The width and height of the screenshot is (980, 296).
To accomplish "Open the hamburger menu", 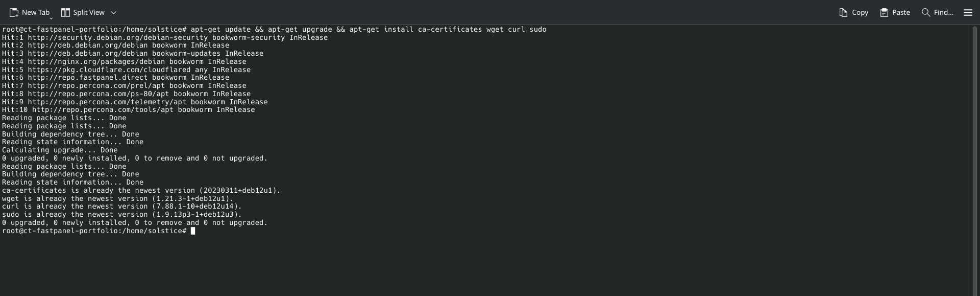I will coord(968,12).
